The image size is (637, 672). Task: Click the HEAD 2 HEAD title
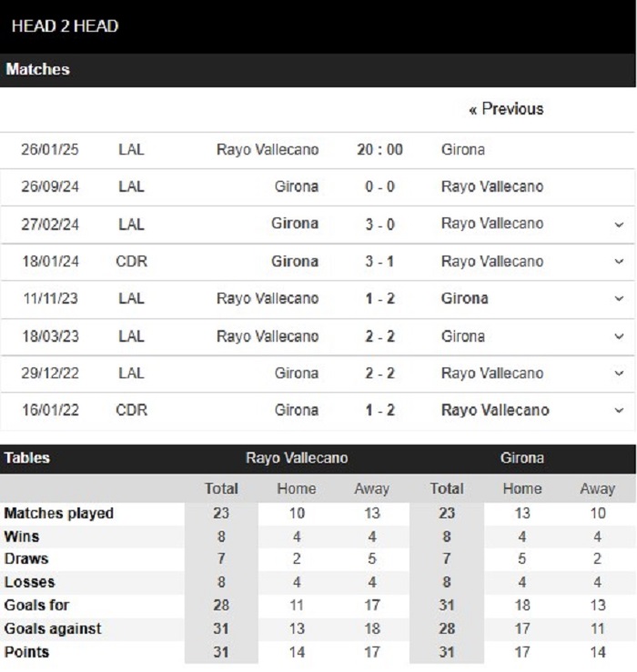coord(65,26)
